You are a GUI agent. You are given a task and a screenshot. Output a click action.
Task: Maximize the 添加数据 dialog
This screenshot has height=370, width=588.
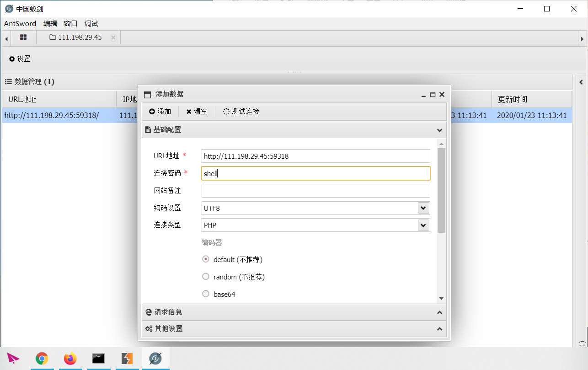point(433,95)
